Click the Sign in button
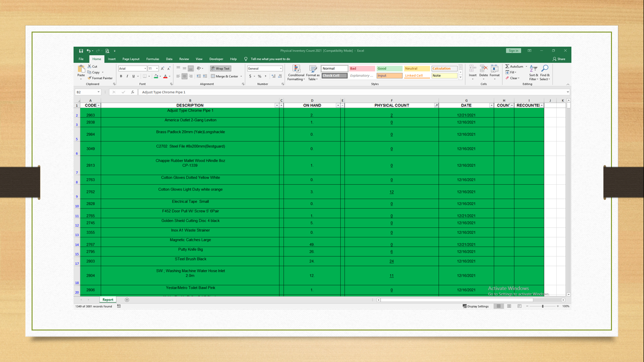 [x=513, y=50]
